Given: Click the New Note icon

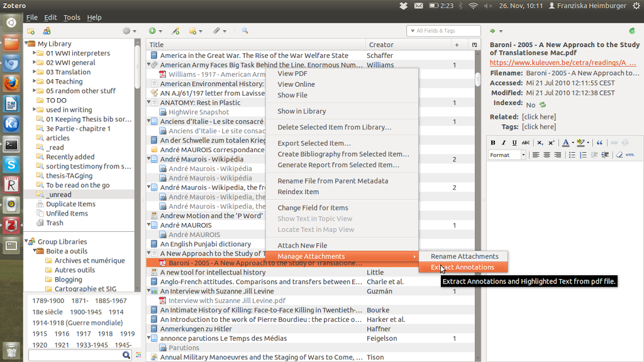Looking at the screenshot, I should click(192, 31).
